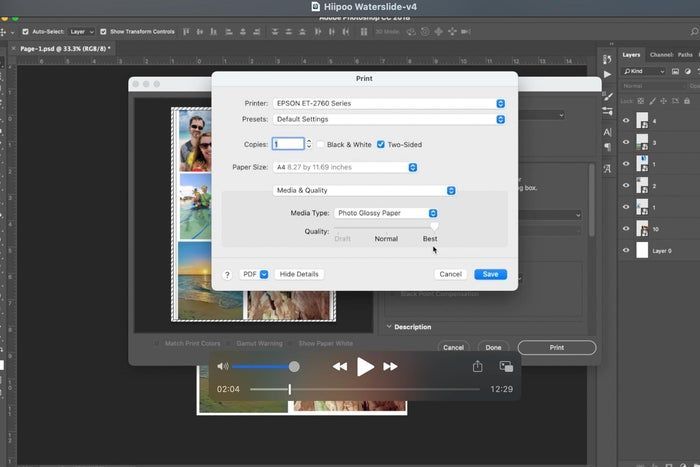Hide layer 4 with its eye icon
This screenshot has width=700, height=467.
626,121
